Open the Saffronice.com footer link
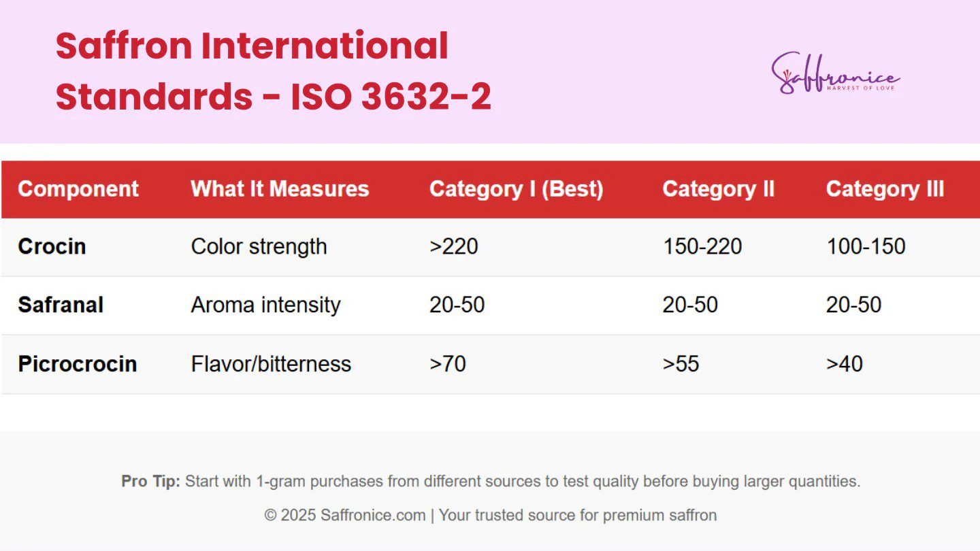 coord(373,515)
